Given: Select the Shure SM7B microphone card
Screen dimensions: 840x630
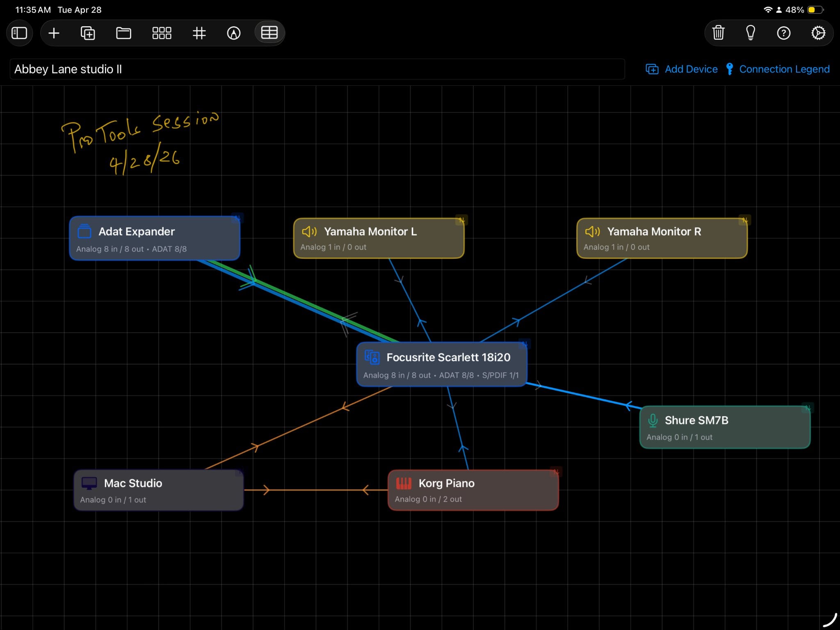Looking at the screenshot, I should click(x=725, y=427).
